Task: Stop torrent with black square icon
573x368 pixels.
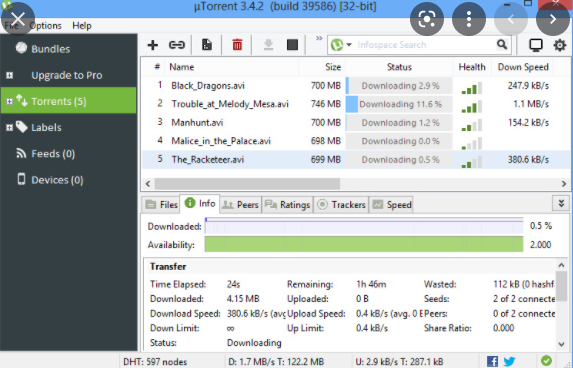Action: pyautogui.click(x=292, y=45)
